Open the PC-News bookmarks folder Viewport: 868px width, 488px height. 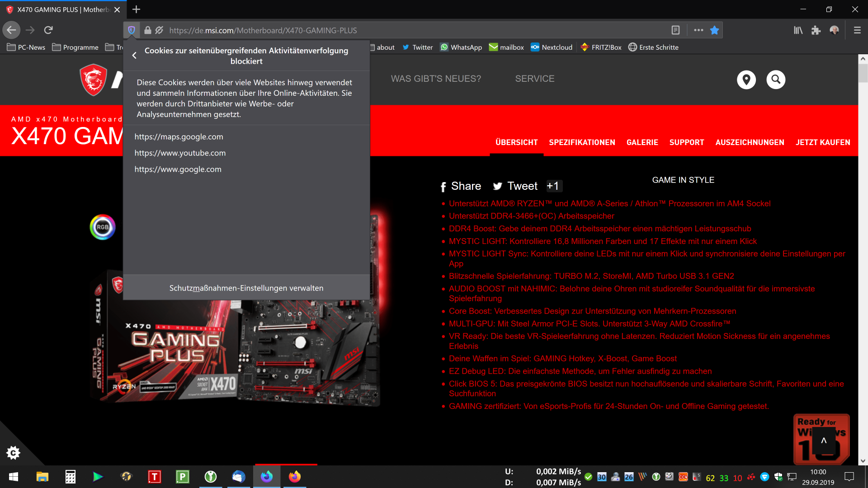pyautogui.click(x=26, y=47)
